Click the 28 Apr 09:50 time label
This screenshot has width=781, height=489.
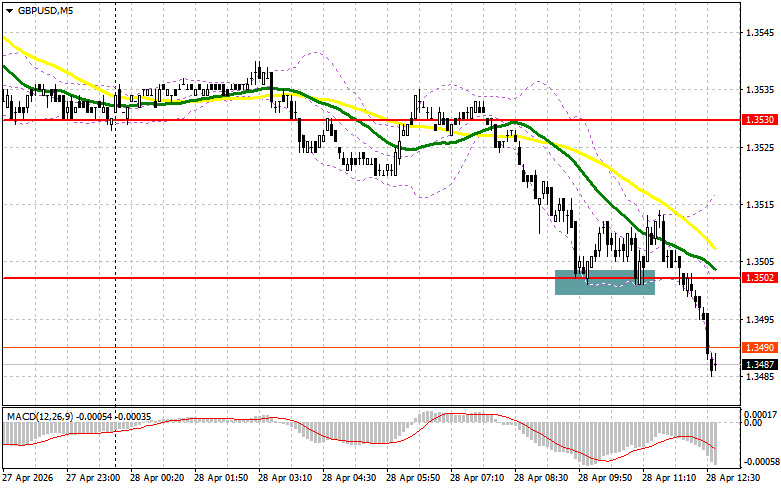[605, 478]
